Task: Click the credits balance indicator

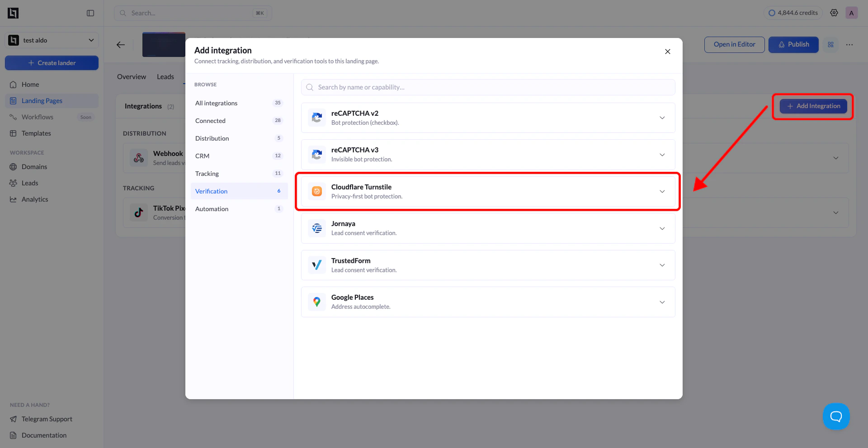Action: [793, 13]
